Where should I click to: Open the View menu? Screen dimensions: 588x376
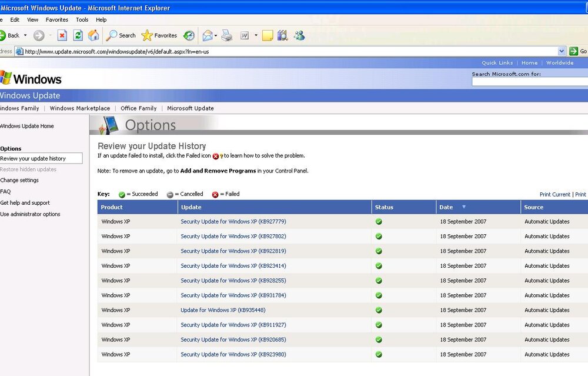pyautogui.click(x=32, y=20)
